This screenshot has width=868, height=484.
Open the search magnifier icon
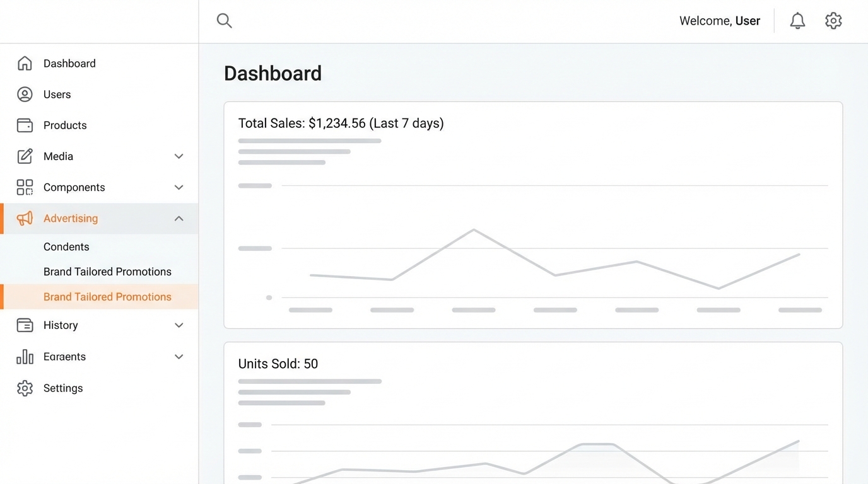click(224, 20)
